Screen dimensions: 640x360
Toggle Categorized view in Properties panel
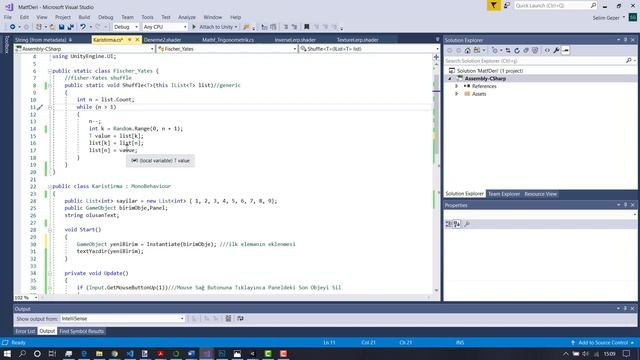449,224
